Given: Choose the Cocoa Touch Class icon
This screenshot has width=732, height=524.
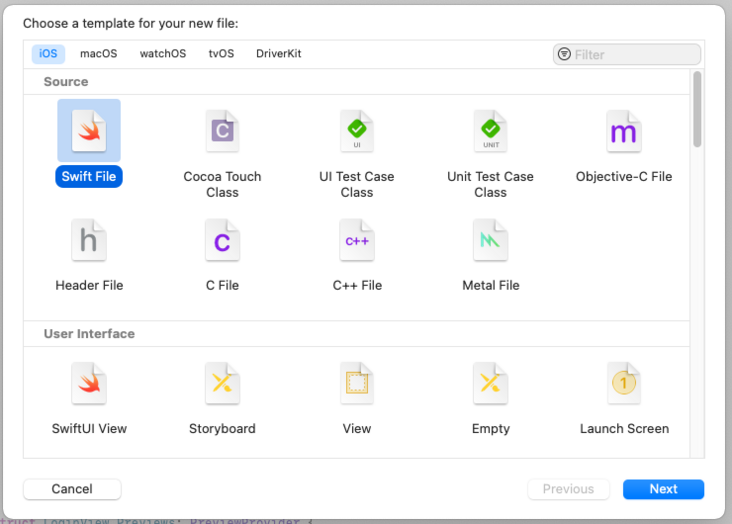Looking at the screenshot, I should tap(222, 131).
